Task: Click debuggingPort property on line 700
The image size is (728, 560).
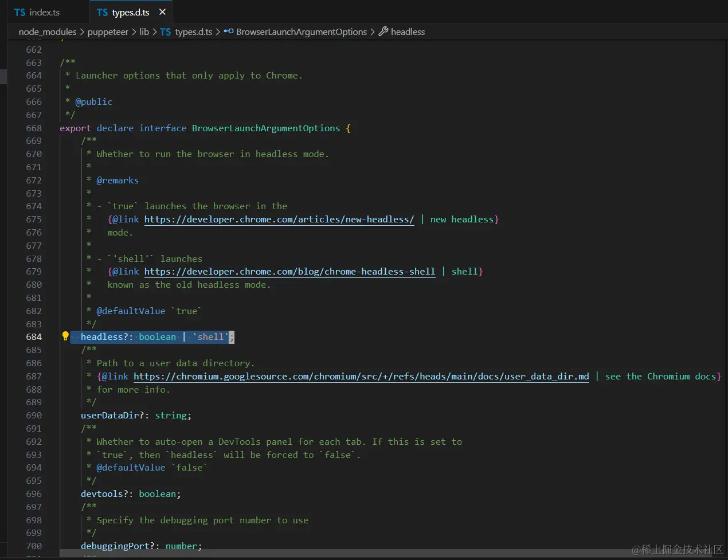Action: [x=115, y=546]
